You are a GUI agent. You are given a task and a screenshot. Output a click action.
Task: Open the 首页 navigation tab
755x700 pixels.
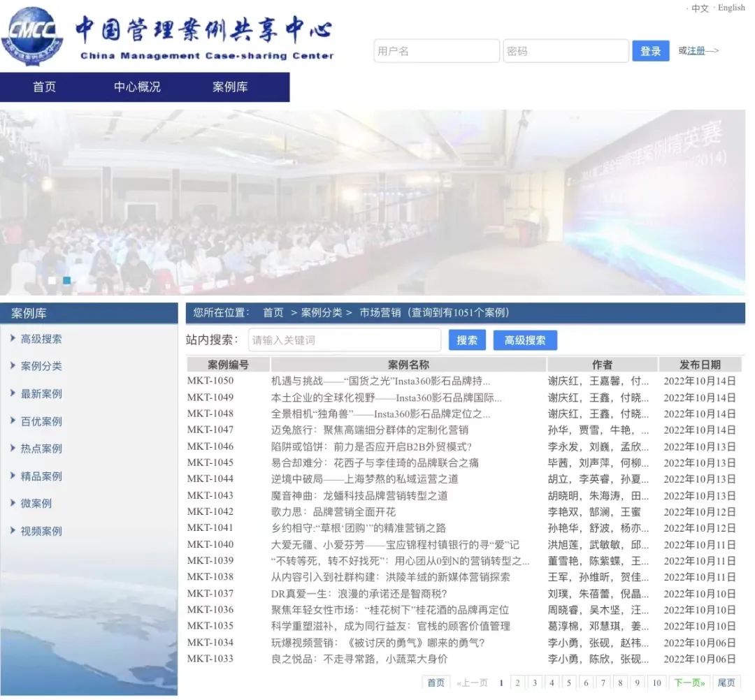pos(44,87)
